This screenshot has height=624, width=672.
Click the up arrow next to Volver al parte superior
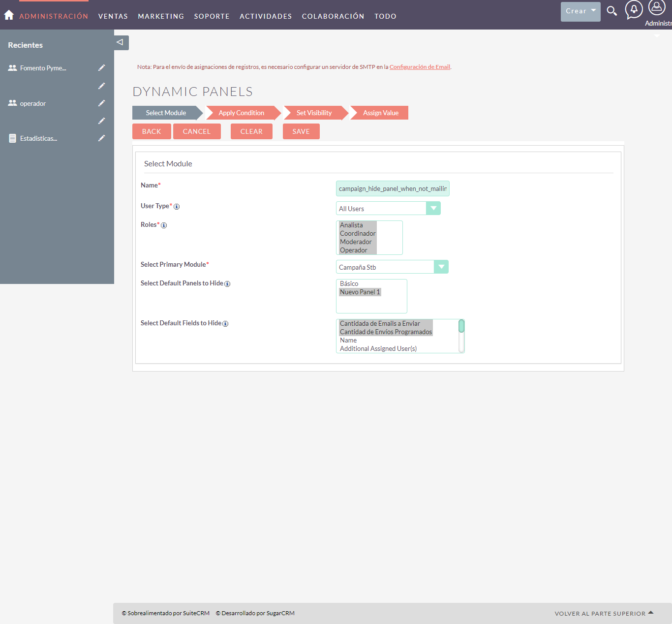click(650, 613)
